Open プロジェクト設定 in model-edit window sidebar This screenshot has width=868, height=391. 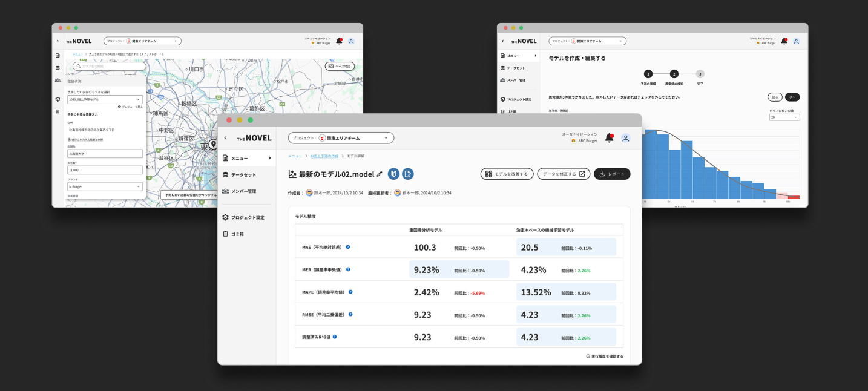[518, 99]
